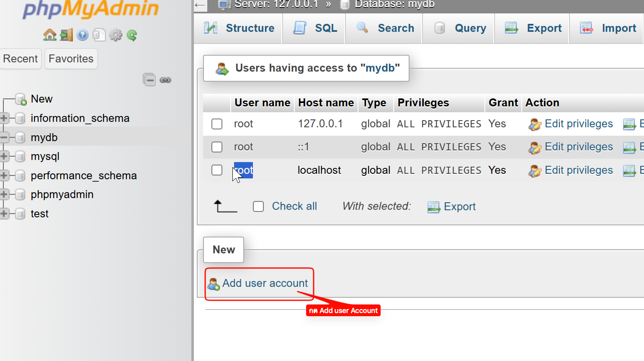Collapse the mydb database node

(x=4, y=137)
